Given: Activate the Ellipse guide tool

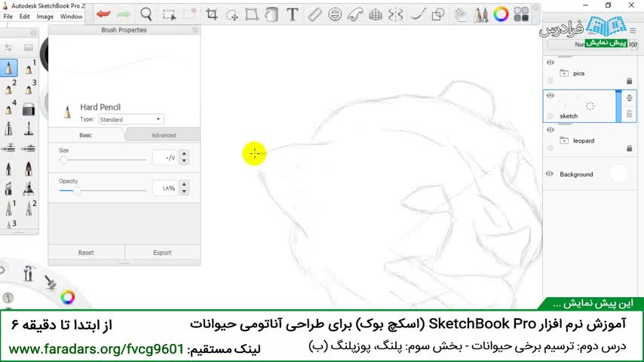Looking at the screenshot, I should pyautogui.click(x=335, y=14).
